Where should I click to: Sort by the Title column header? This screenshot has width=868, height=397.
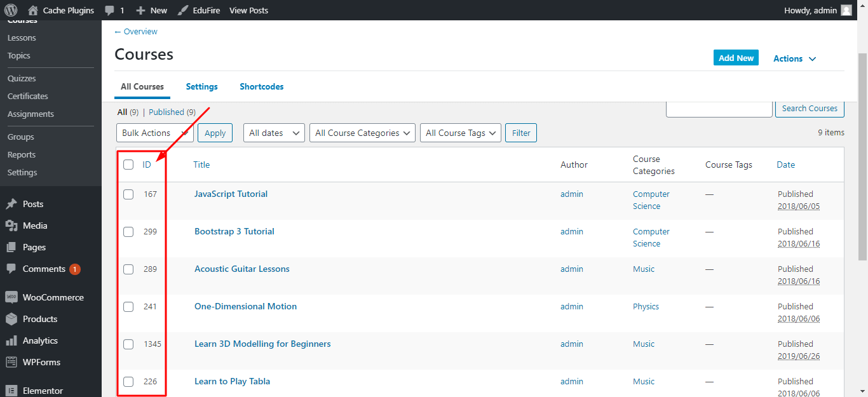click(201, 165)
